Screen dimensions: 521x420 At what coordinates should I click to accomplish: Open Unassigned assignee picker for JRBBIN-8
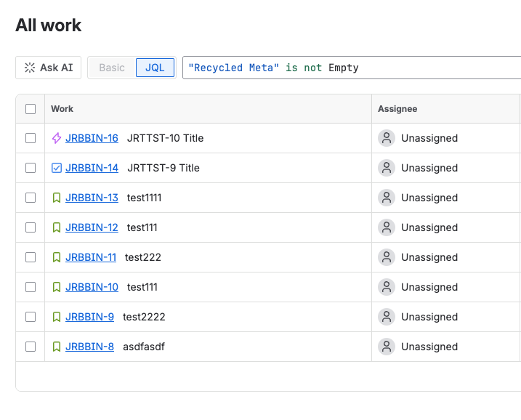(x=429, y=347)
